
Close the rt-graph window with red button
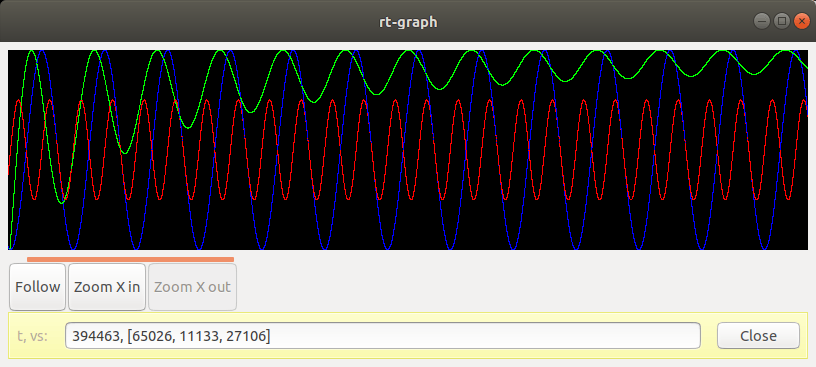pos(801,21)
